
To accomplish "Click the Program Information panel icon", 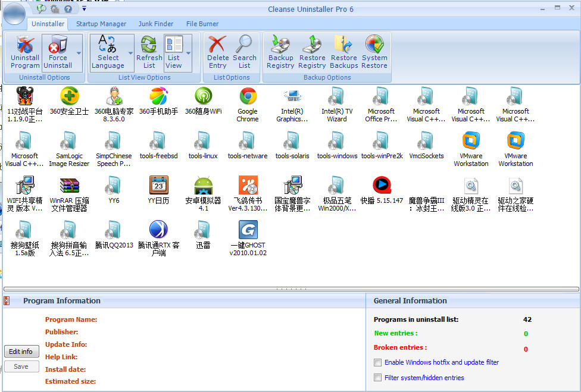I will coord(7,301).
